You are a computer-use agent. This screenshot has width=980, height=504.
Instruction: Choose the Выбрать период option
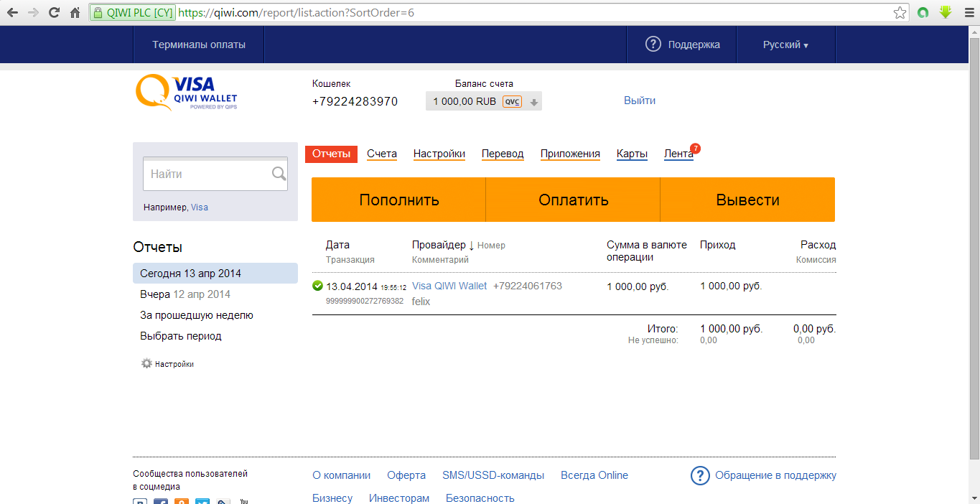click(x=181, y=336)
